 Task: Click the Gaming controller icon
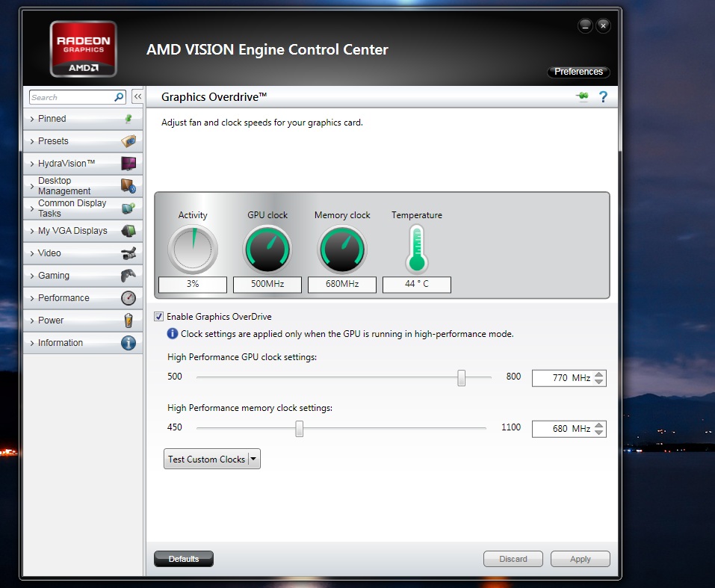pos(129,276)
